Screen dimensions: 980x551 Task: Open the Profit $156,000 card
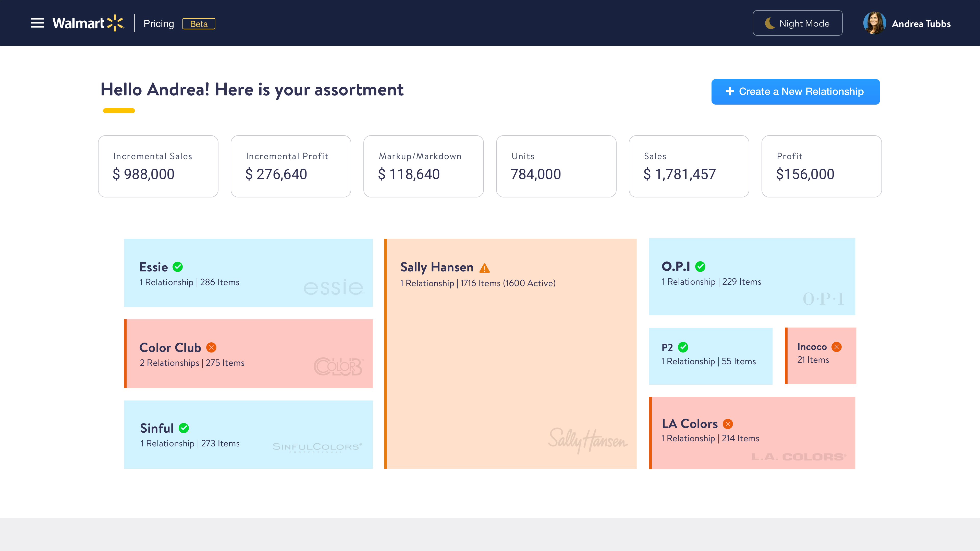click(822, 166)
